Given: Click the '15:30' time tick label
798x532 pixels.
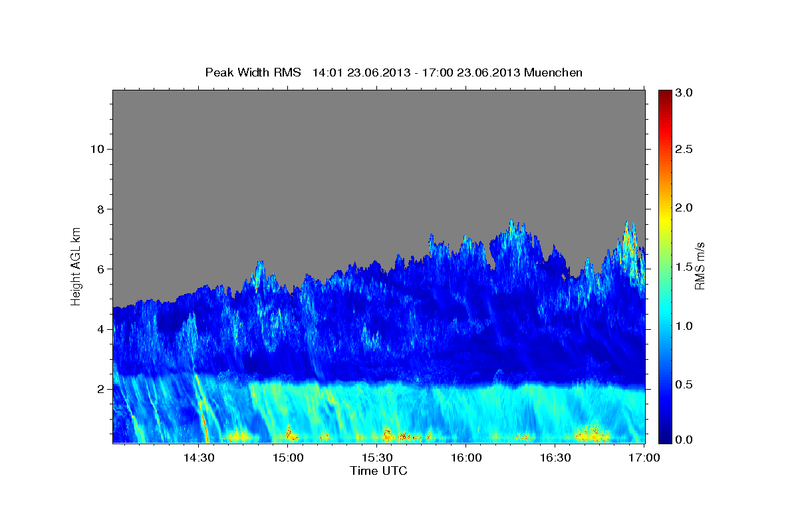Looking at the screenshot, I should pos(377,458).
